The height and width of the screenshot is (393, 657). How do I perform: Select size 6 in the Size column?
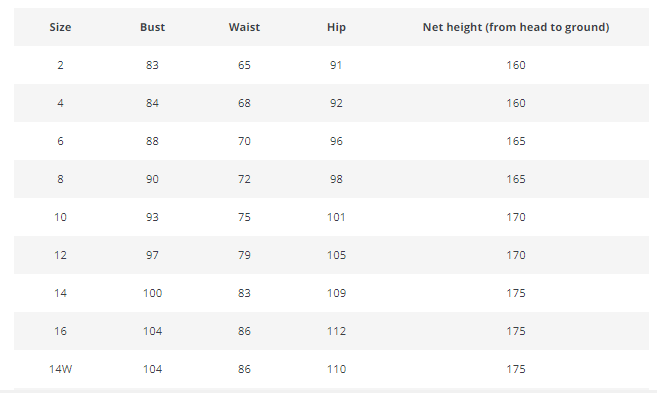click(60, 141)
